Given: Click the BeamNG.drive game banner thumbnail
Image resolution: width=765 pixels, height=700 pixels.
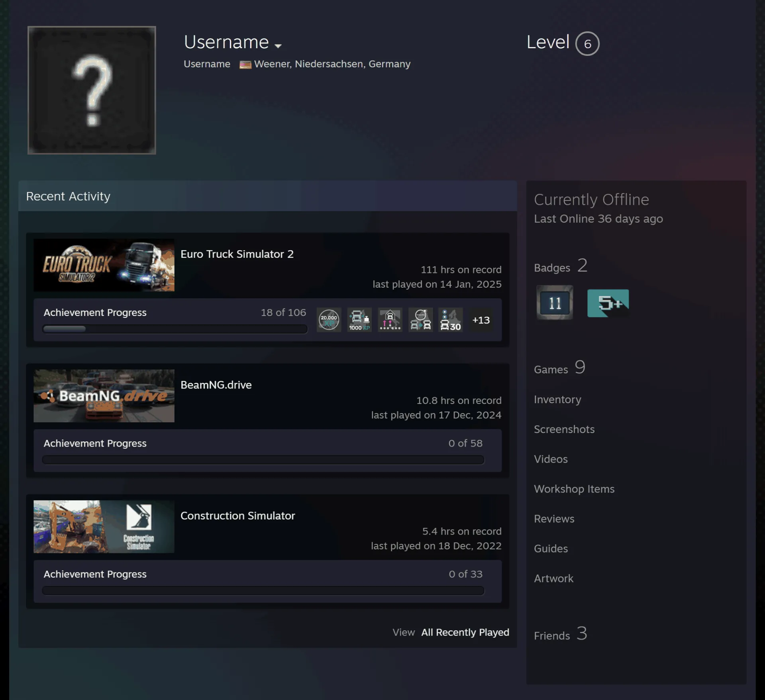Looking at the screenshot, I should 104,396.
